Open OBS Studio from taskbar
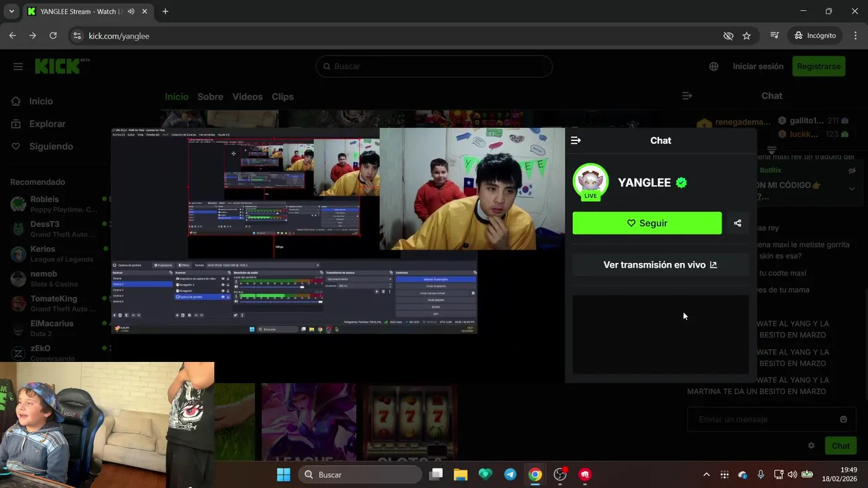868x488 pixels. pos(560,474)
